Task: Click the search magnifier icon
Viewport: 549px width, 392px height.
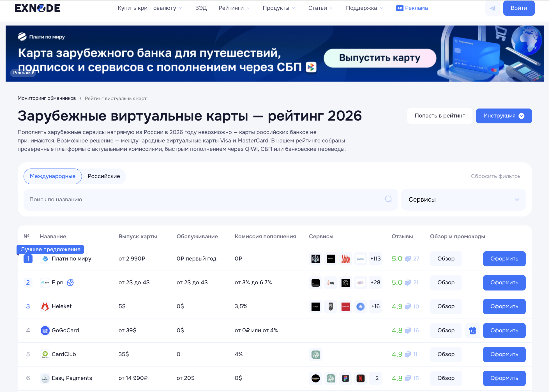Action: [388, 199]
